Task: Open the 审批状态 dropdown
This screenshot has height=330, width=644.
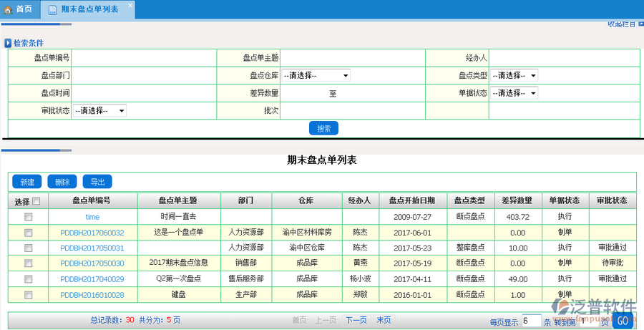Action: tap(99, 111)
